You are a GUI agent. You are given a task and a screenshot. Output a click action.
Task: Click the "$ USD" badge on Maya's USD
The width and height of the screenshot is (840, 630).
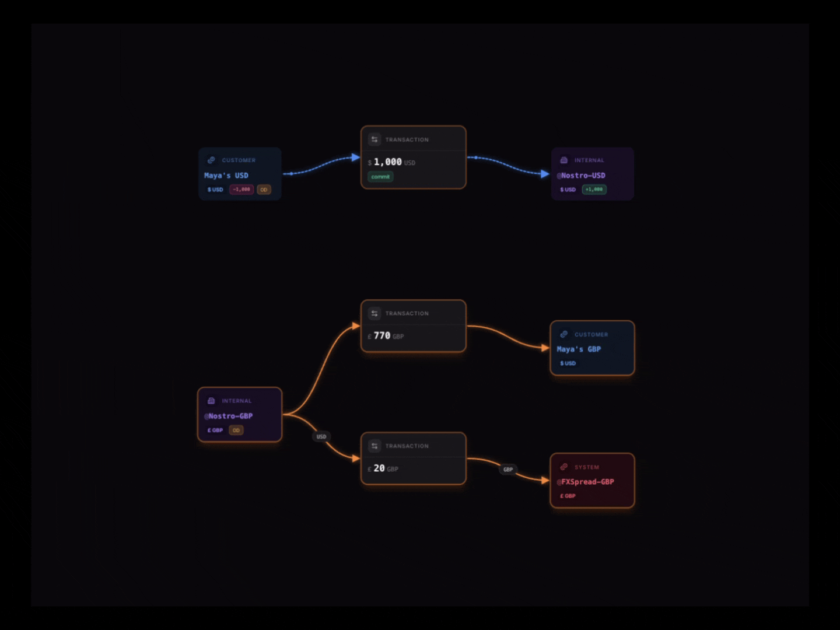(x=215, y=190)
